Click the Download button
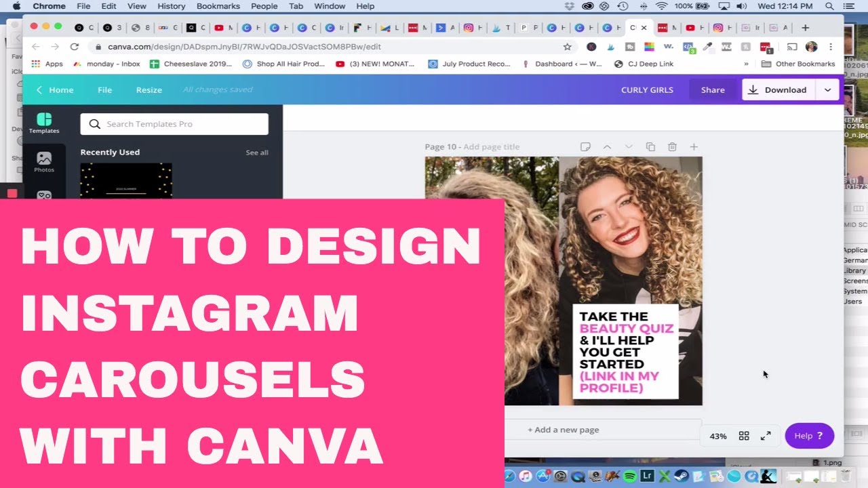 (779, 89)
